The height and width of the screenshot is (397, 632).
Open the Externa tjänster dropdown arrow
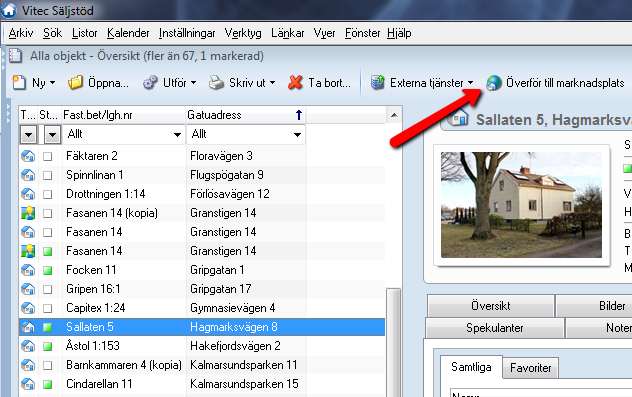click(x=470, y=83)
